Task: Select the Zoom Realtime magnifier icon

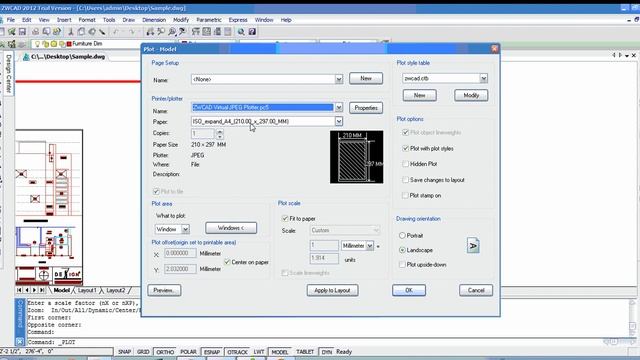Action: [161, 31]
